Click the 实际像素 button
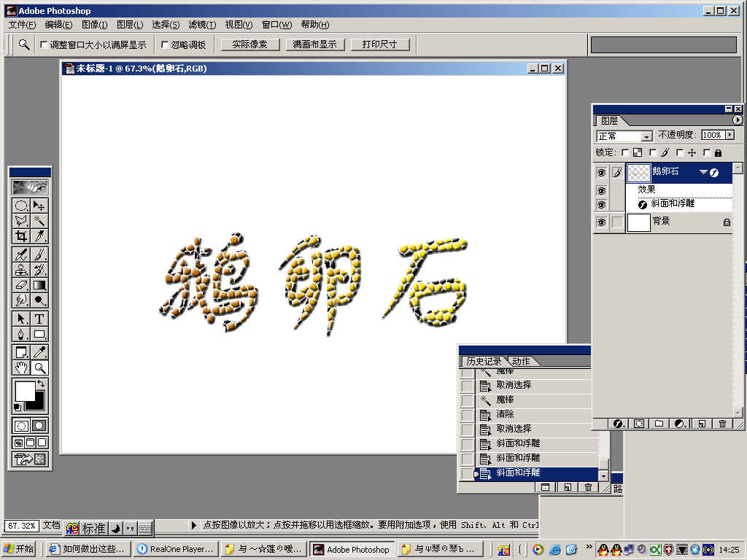Screen dimensions: 747x560 (249, 44)
